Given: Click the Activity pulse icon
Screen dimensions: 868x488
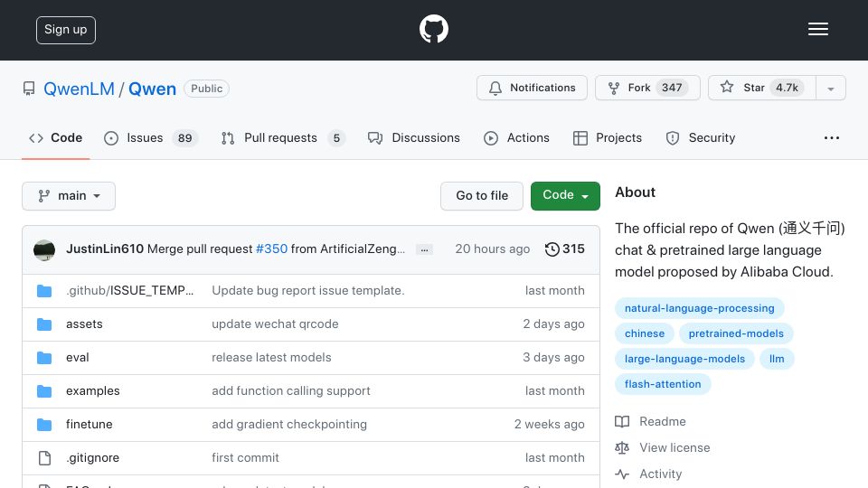Looking at the screenshot, I should point(622,474).
